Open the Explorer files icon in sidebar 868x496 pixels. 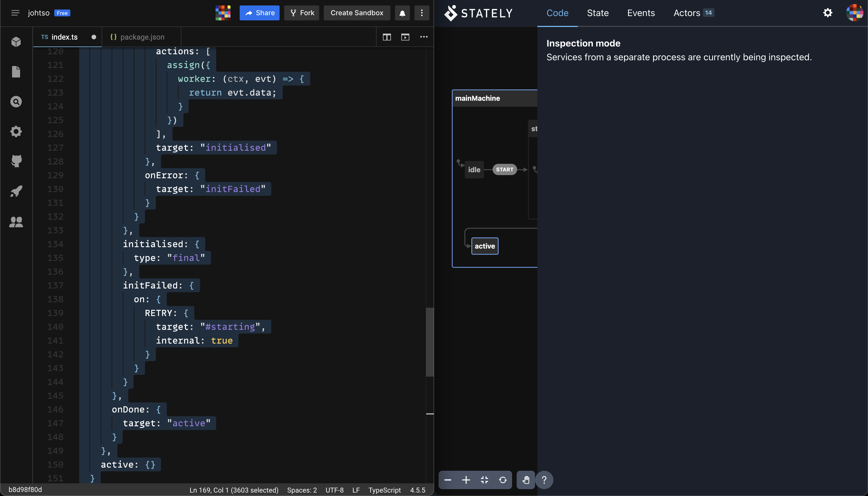pos(16,72)
